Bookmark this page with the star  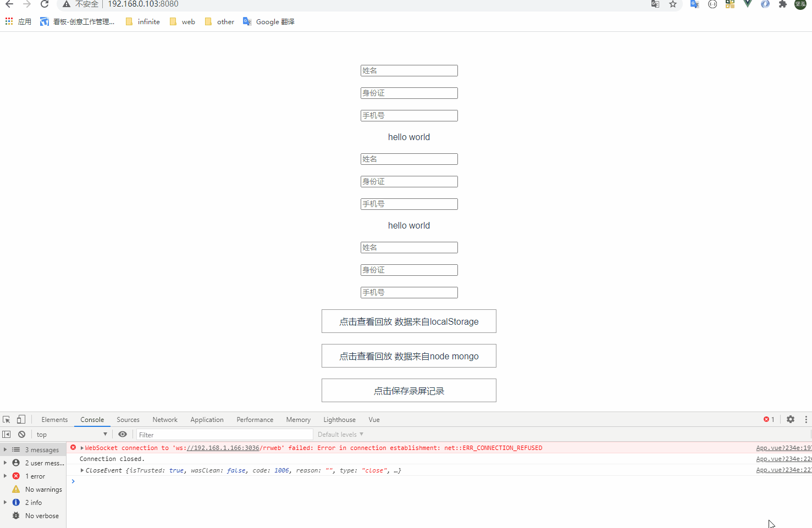(673, 4)
